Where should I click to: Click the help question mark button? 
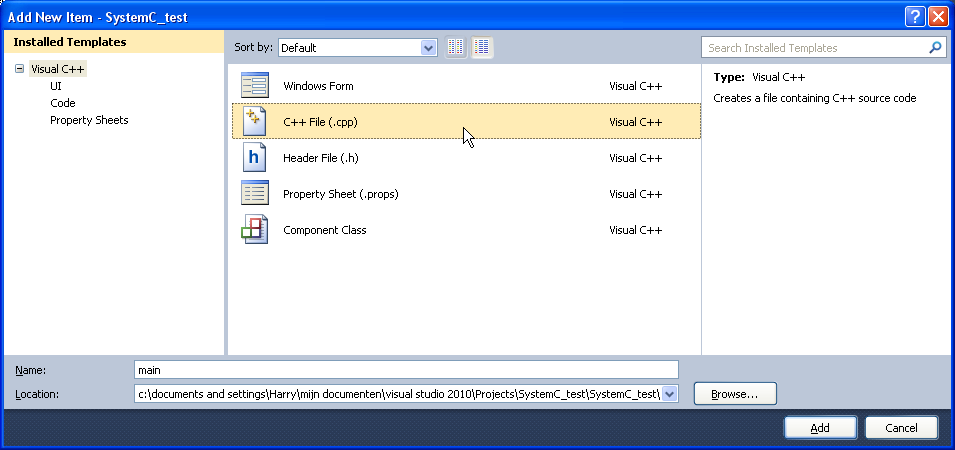(x=914, y=16)
